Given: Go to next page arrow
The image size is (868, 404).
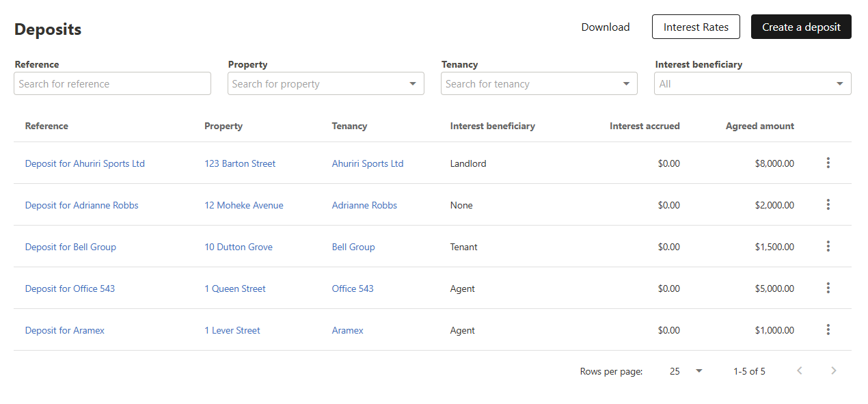Looking at the screenshot, I should [x=833, y=371].
